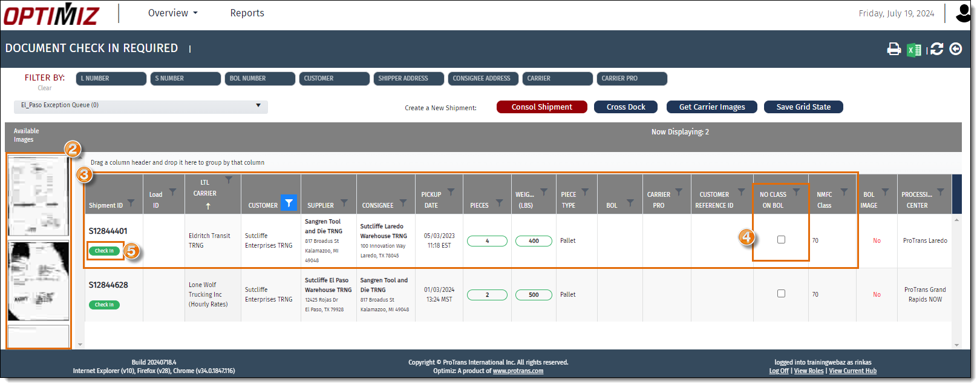Viewport: 980px width, 387px height.
Task: Visit the www.protrans.com link
Action: click(x=518, y=371)
